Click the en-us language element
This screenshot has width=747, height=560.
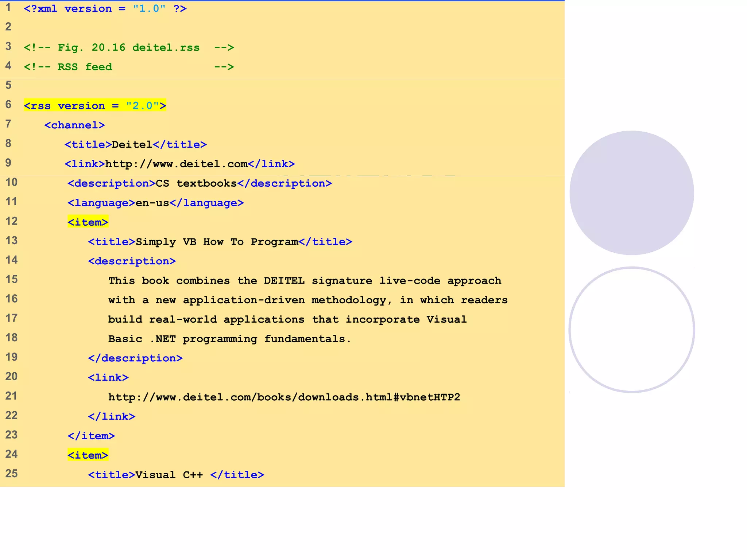[156, 203]
